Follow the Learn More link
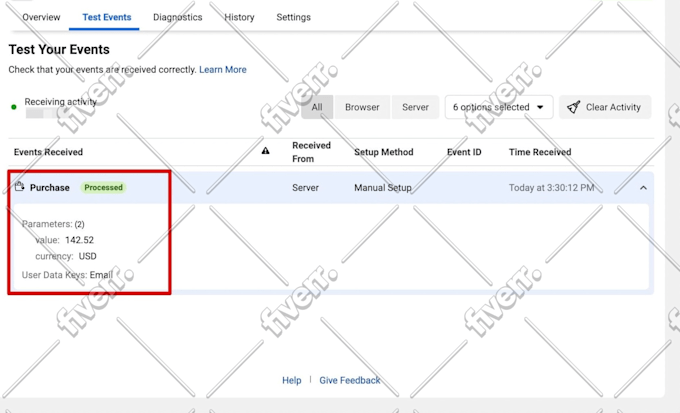The width and height of the screenshot is (680, 413). (x=222, y=69)
